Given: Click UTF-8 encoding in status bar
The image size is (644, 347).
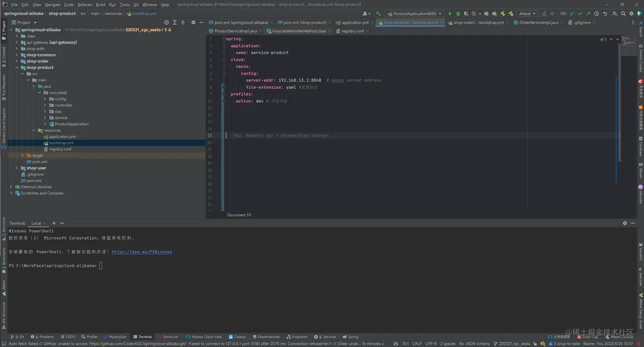Looking at the screenshot, I should coord(431,344).
